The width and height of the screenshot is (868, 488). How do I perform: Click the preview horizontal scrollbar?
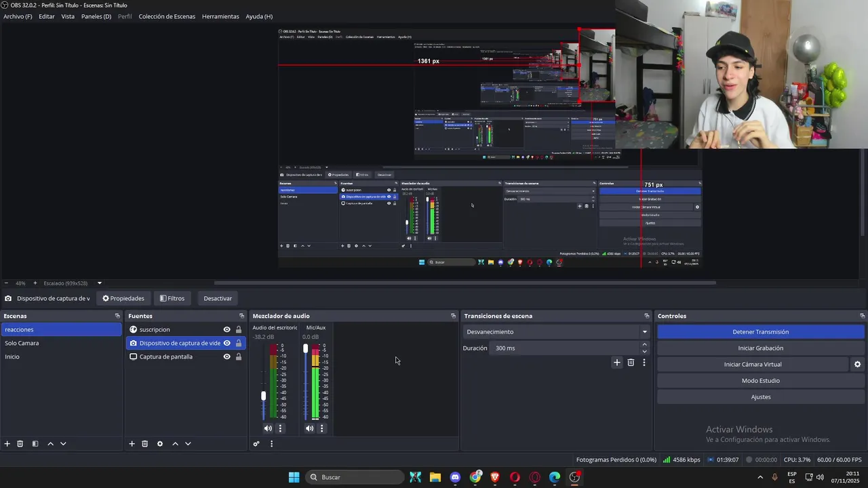(x=465, y=283)
